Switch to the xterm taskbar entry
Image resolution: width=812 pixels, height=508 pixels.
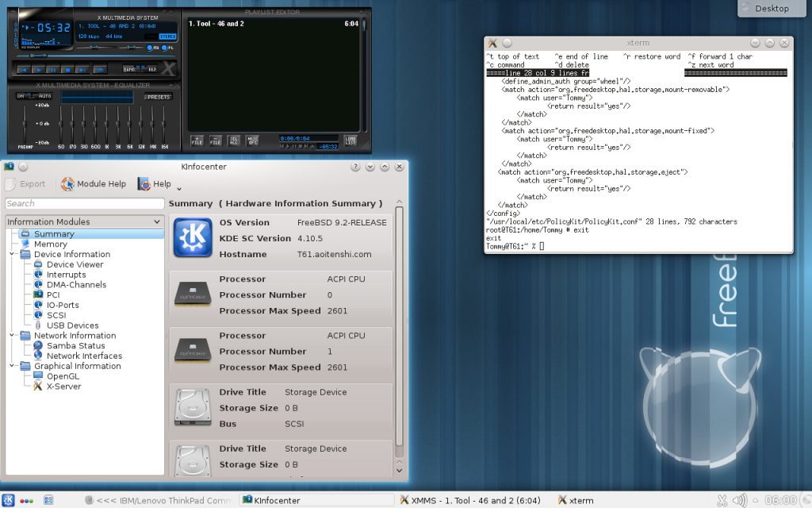[576, 500]
